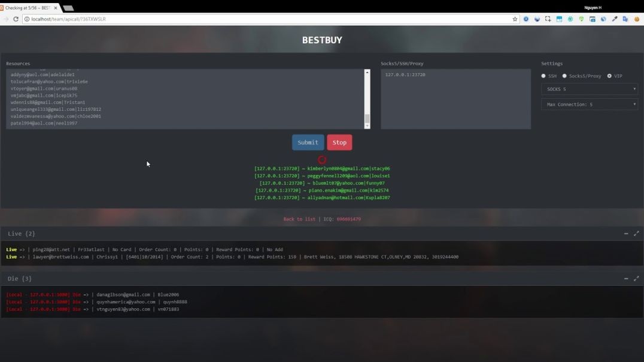Screen dimensions: 644x362
Task: Click the BESTBUY page heading
Action: pos(322,40)
